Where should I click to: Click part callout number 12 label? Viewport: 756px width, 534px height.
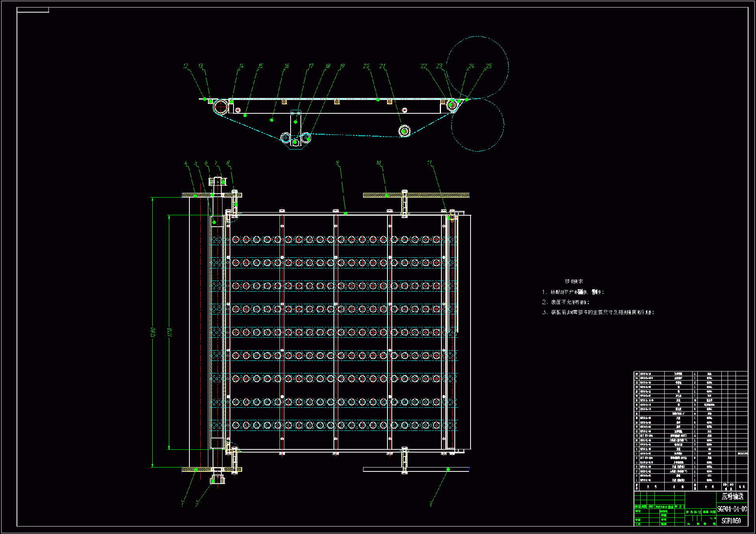coord(186,66)
